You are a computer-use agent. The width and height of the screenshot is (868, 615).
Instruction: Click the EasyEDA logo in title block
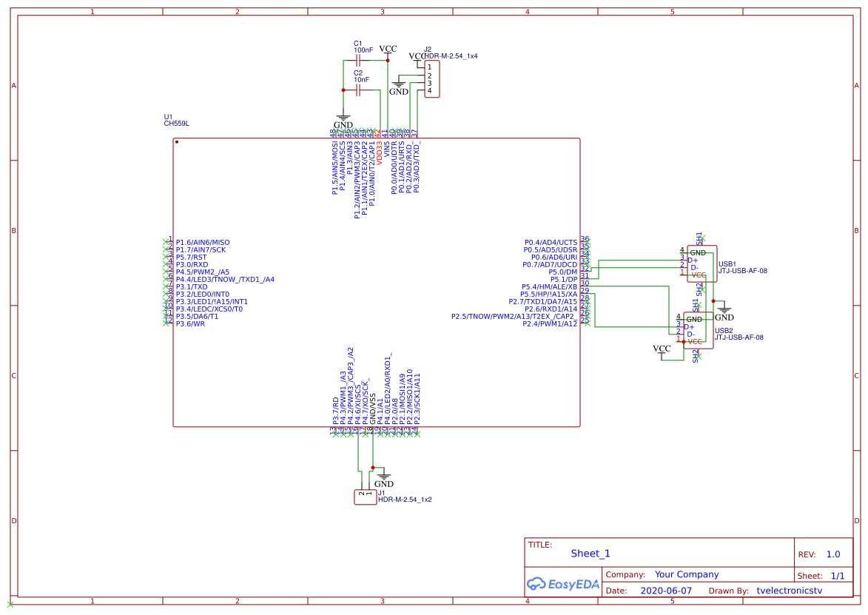tap(563, 583)
